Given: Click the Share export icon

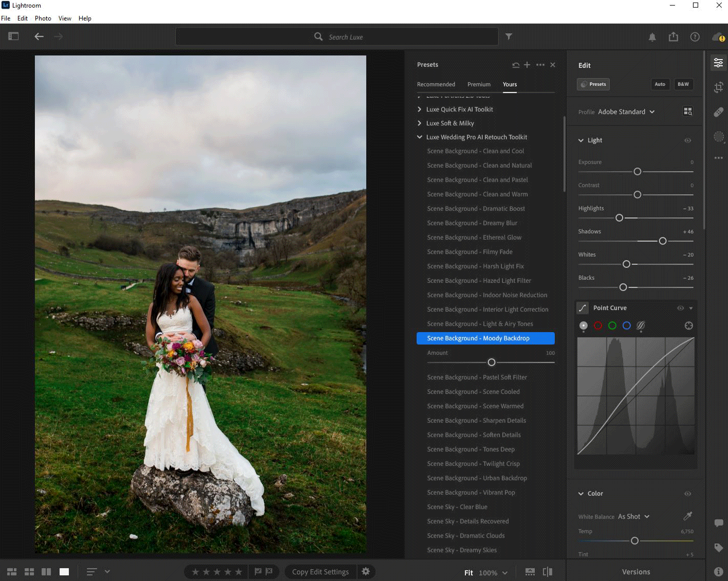Looking at the screenshot, I should (x=673, y=37).
